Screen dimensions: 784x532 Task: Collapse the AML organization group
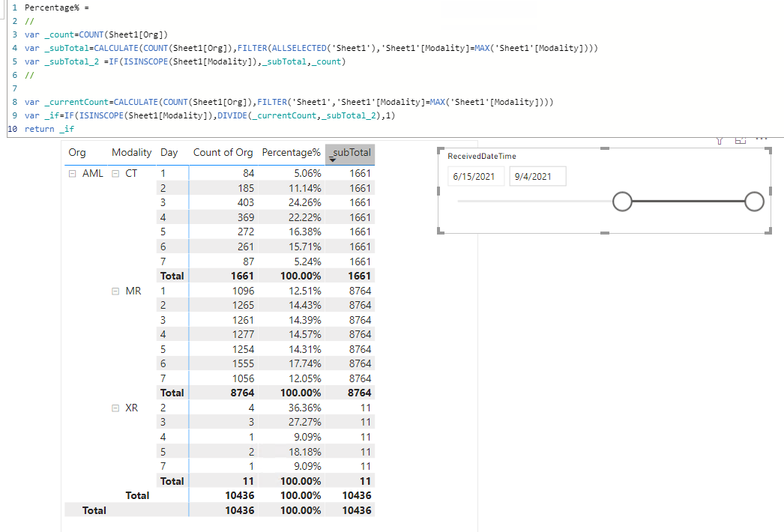72,174
